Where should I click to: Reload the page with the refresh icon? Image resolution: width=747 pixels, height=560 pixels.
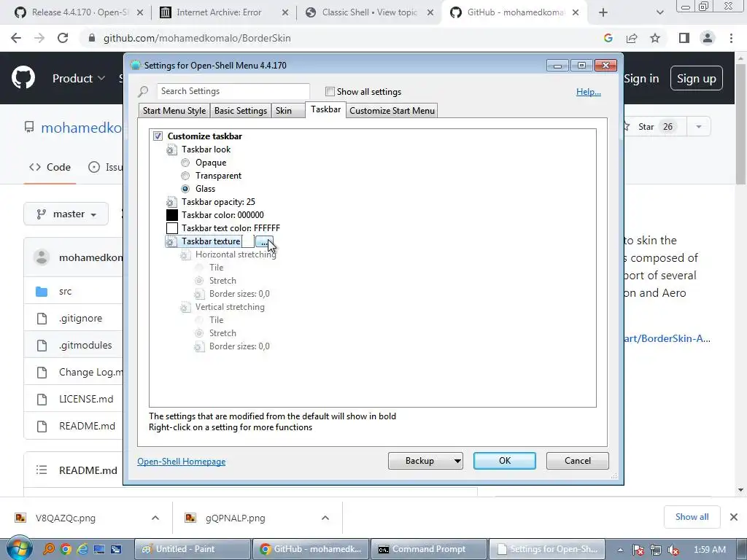tap(63, 38)
